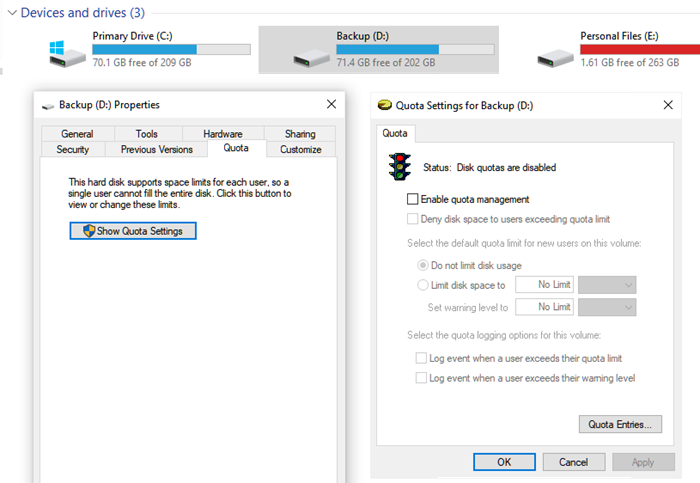The height and width of the screenshot is (483, 700).
Task: Click the drive icon in Properties title bar
Action: [48, 106]
